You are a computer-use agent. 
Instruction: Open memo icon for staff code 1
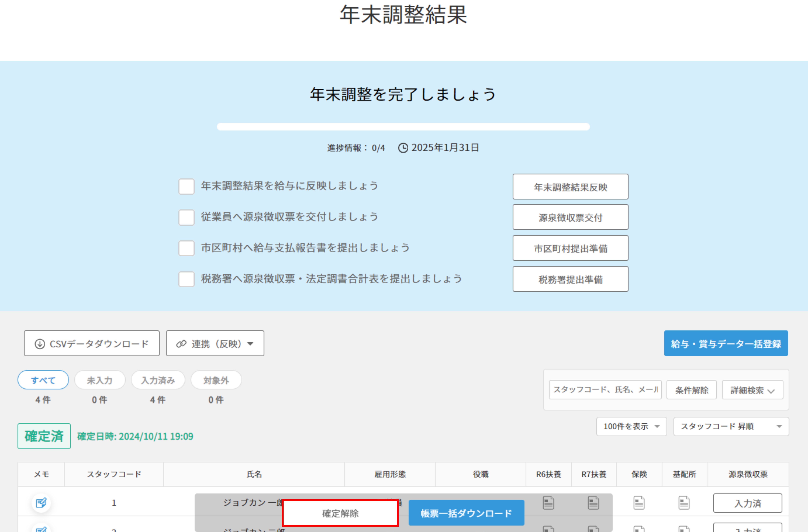(x=41, y=502)
